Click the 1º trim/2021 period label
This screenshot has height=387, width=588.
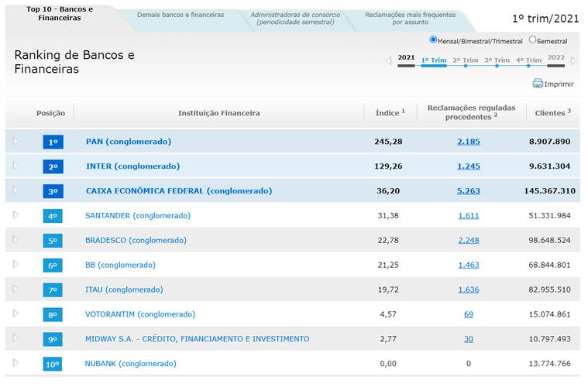pyautogui.click(x=545, y=19)
